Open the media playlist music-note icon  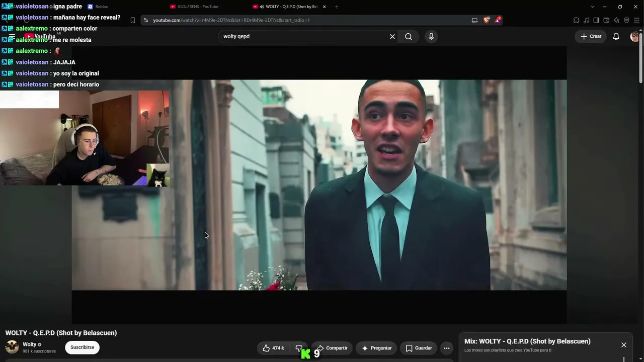(586, 20)
